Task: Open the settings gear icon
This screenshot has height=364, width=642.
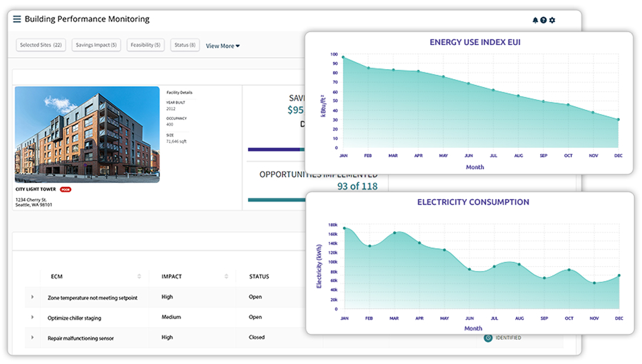Action: 552,20
